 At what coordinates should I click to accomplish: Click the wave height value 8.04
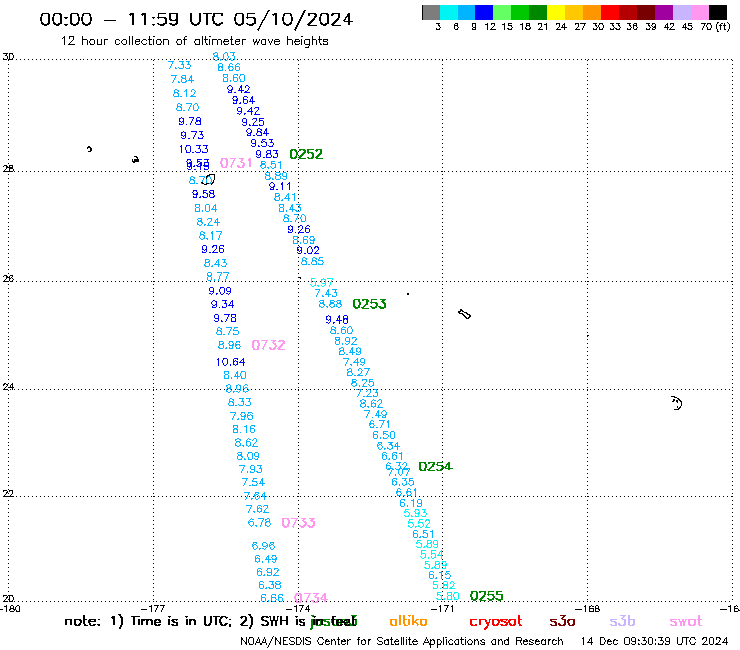pyautogui.click(x=206, y=208)
